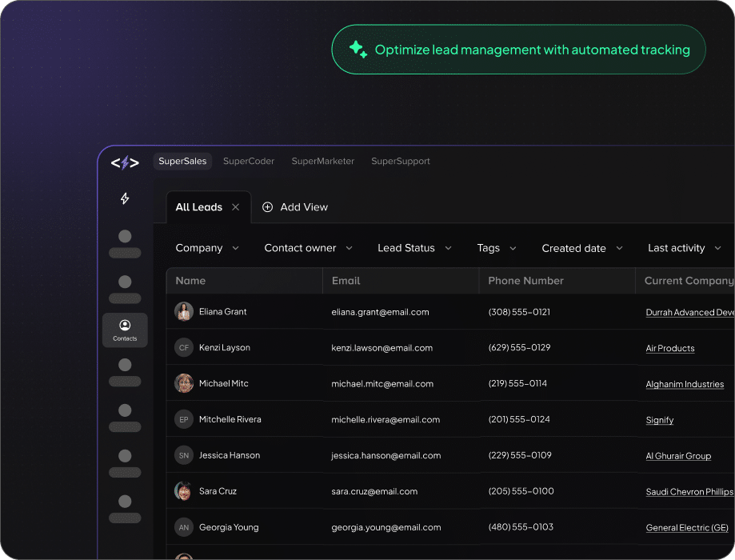This screenshot has width=735, height=560.
Task: Click phone number (201) 555-0124
Action: pyautogui.click(x=519, y=419)
